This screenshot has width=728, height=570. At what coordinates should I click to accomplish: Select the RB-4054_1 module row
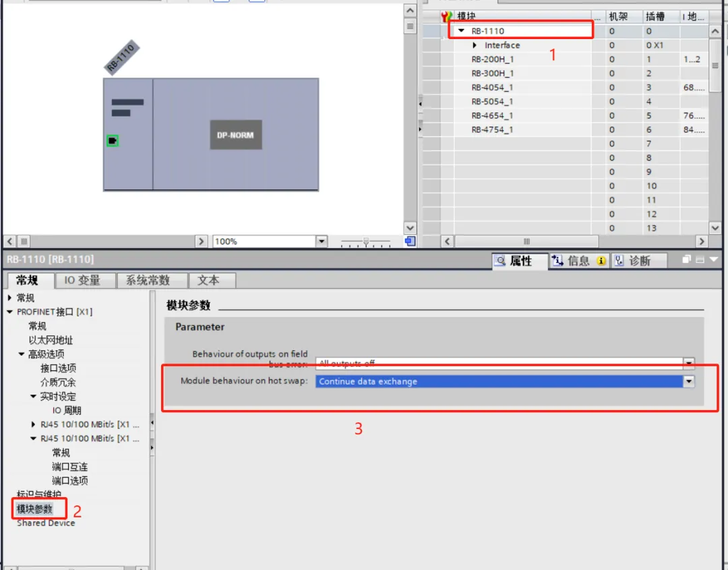point(492,88)
